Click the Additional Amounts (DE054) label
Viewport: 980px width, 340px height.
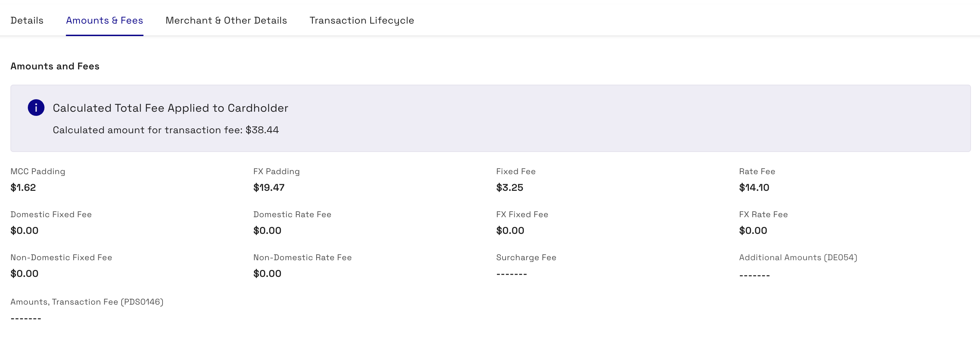798,257
